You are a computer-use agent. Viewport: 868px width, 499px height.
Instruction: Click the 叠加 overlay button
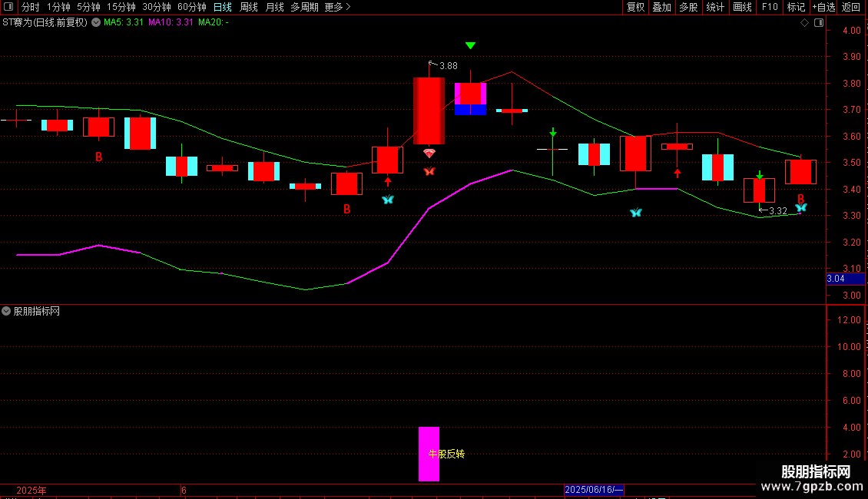pyautogui.click(x=661, y=7)
